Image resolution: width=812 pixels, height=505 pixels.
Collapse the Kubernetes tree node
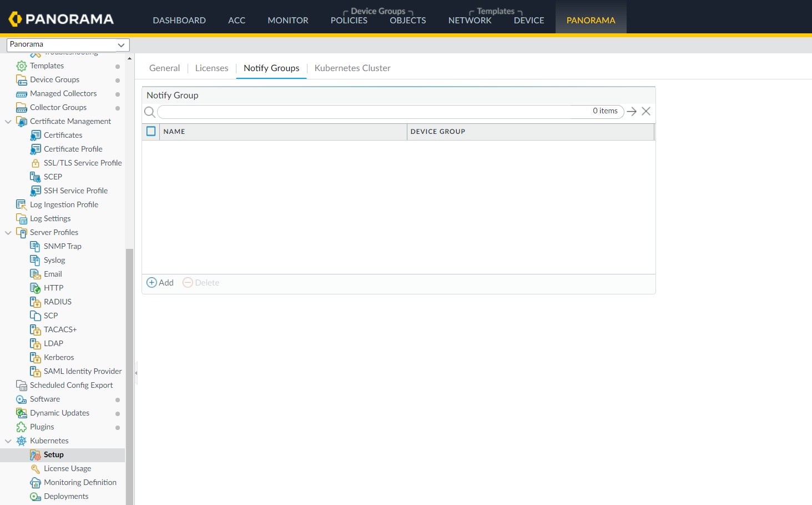click(8, 441)
